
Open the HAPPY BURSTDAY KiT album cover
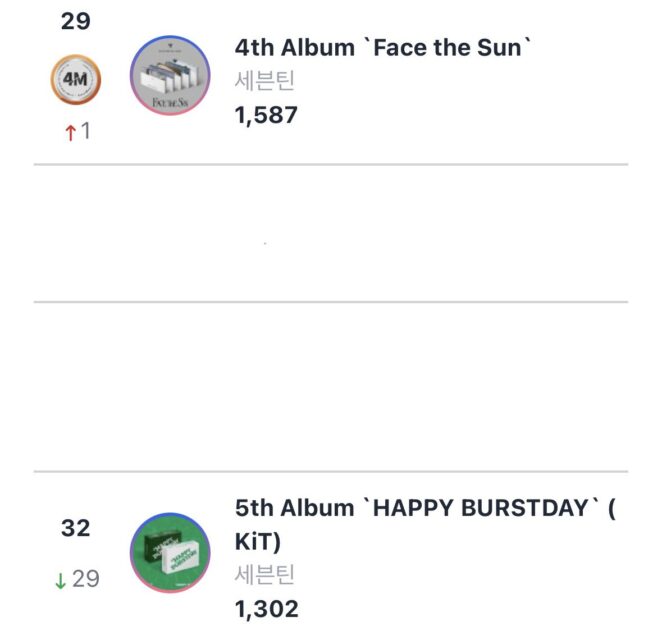coord(169,552)
